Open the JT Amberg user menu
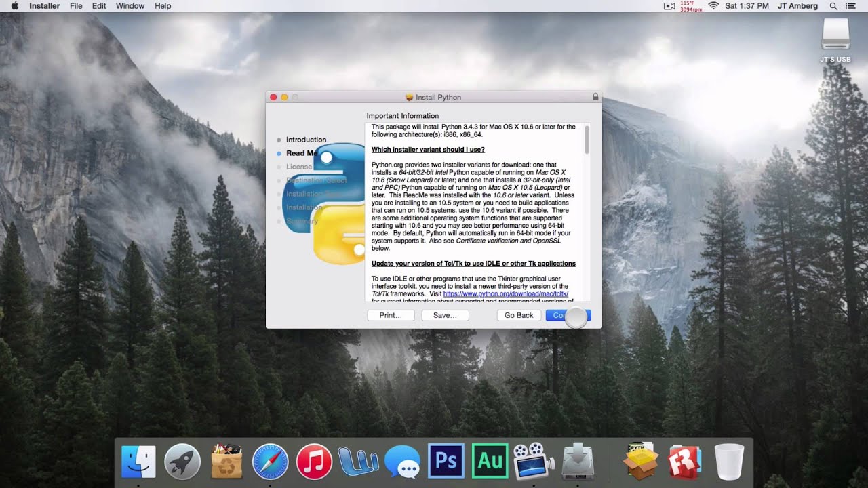 (x=797, y=6)
